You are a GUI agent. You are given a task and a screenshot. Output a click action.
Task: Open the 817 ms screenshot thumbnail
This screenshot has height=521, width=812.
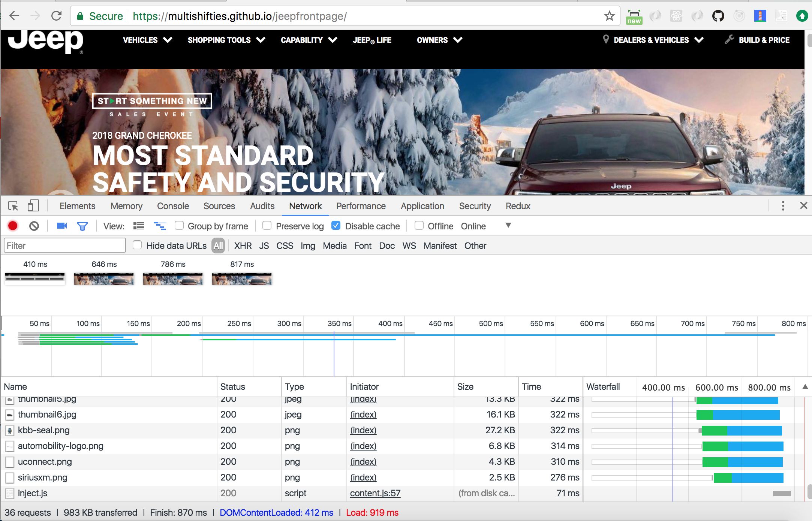point(242,278)
